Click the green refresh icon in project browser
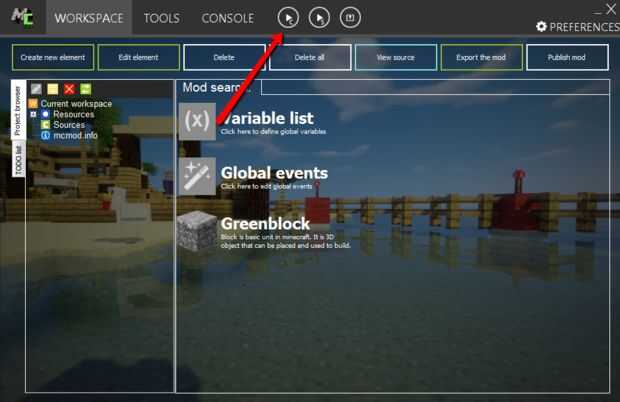 coord(85,89)
